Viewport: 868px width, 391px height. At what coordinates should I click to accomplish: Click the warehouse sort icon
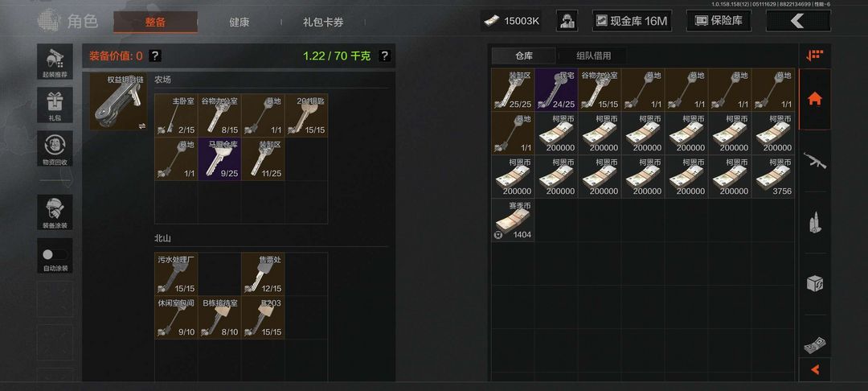(x=815, y=55)
